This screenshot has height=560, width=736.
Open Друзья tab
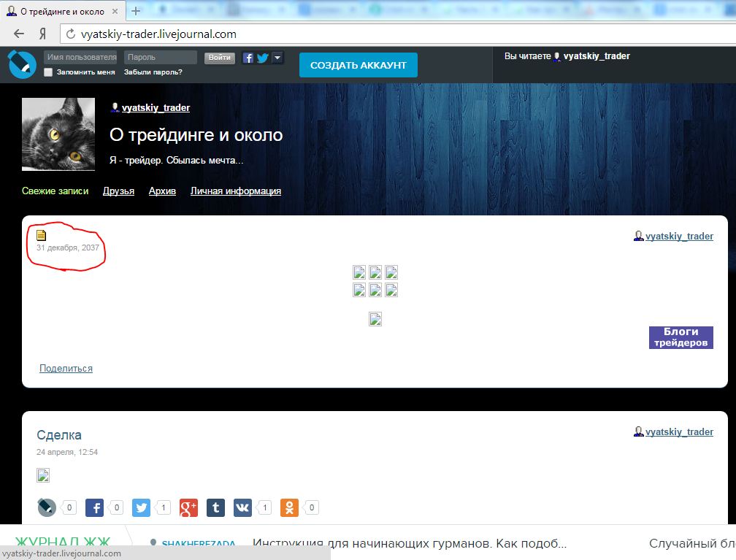click(x=118, y=191)
